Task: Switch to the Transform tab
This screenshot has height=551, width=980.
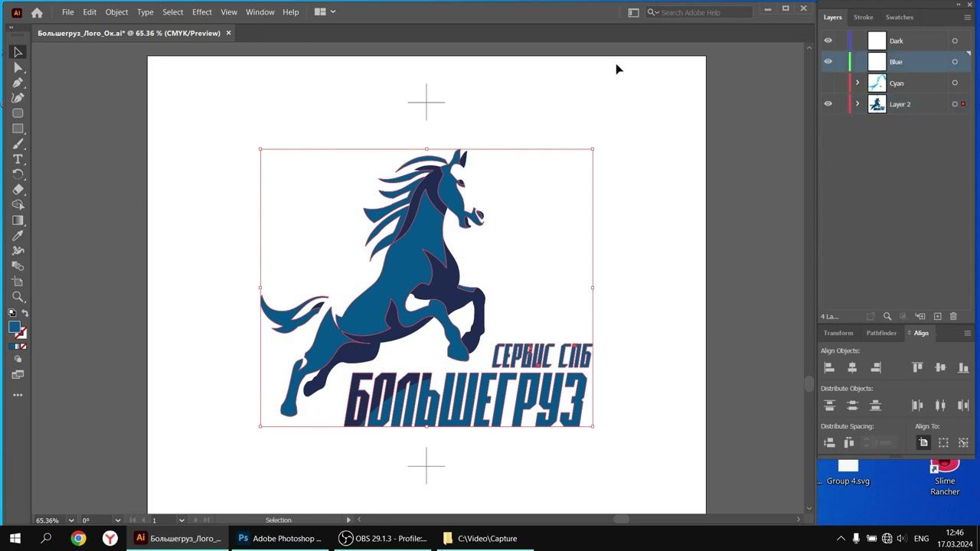Action: [838, 333]
